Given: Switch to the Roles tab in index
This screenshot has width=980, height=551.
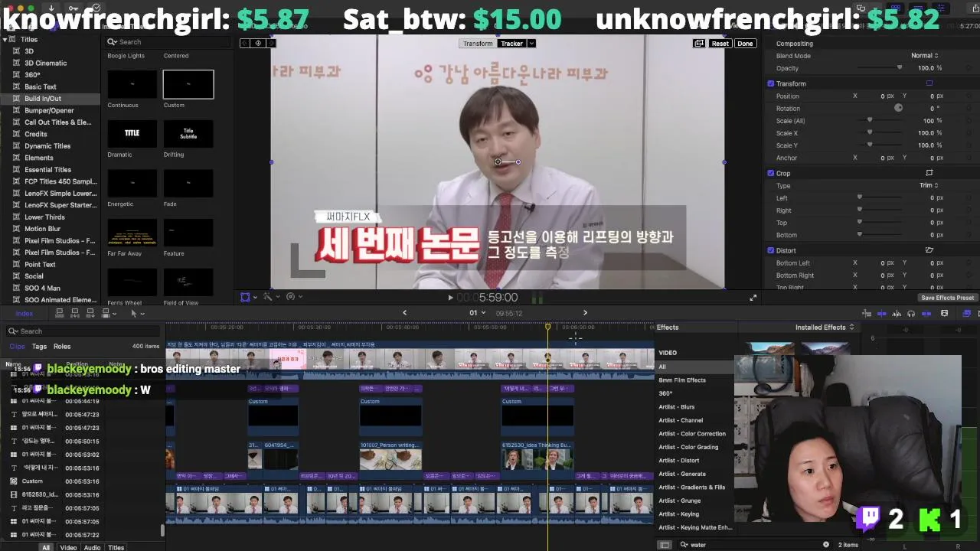Looking at the screenshot, I should coord(62,347).
